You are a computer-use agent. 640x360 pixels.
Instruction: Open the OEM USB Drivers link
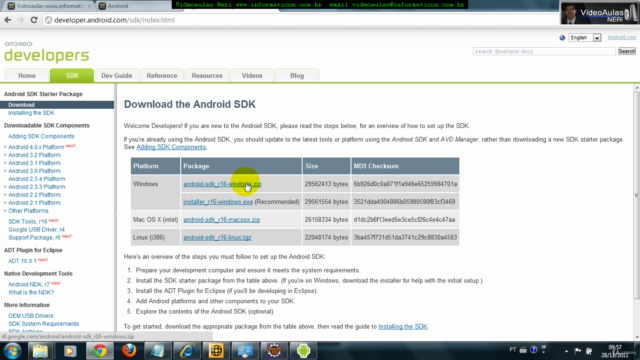point(31,316)
